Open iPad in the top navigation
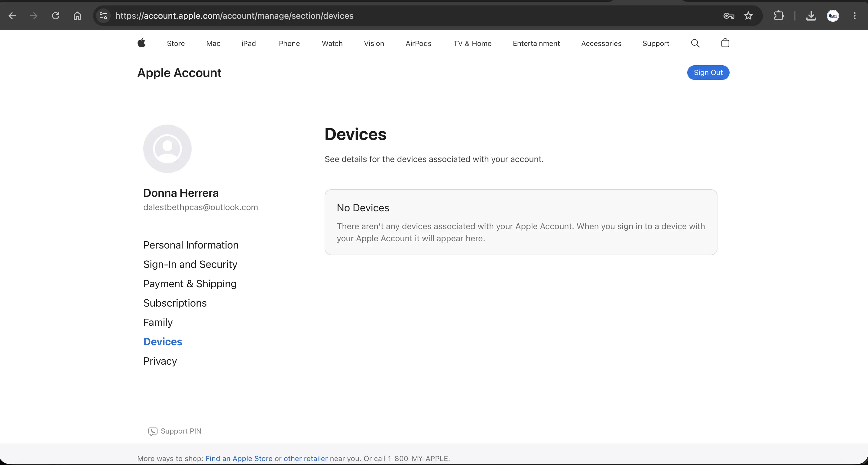 pyautogui.click(x=249, y=44)
